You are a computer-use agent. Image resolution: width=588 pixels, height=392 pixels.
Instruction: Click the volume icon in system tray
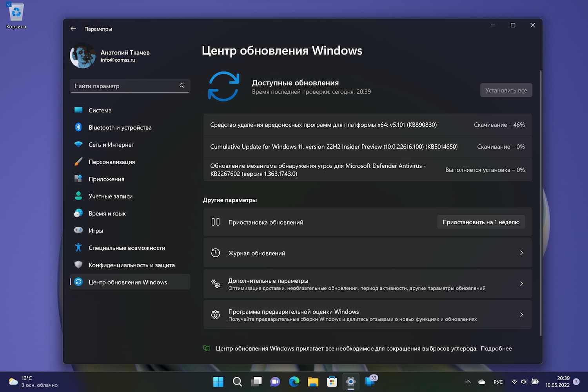pos(524,381)
